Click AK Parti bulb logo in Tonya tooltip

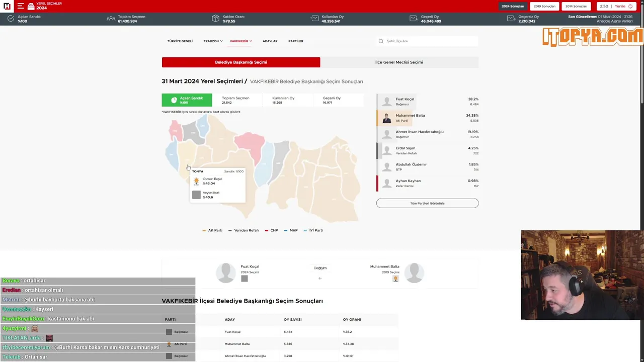point(196,181)
